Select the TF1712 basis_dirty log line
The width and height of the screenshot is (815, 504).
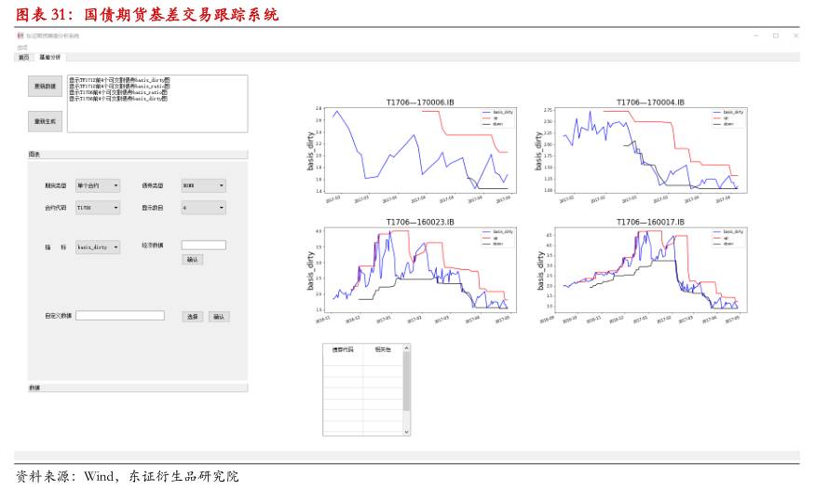pyautogui.click(x=119, y=80)
